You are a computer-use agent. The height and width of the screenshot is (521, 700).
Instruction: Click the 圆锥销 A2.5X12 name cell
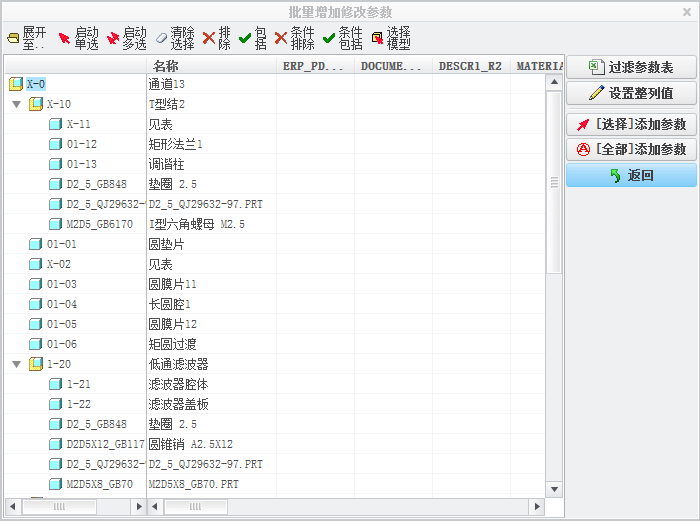click(x=211, y=444)
